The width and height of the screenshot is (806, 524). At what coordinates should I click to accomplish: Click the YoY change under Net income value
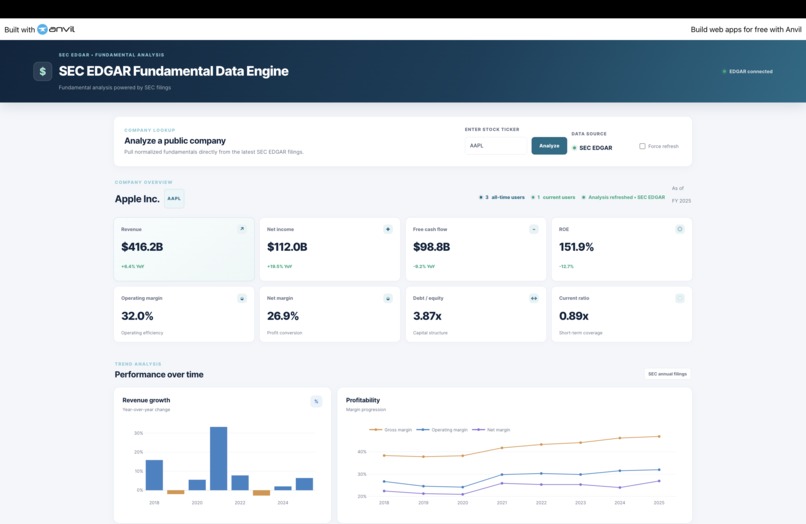[280, 266]
